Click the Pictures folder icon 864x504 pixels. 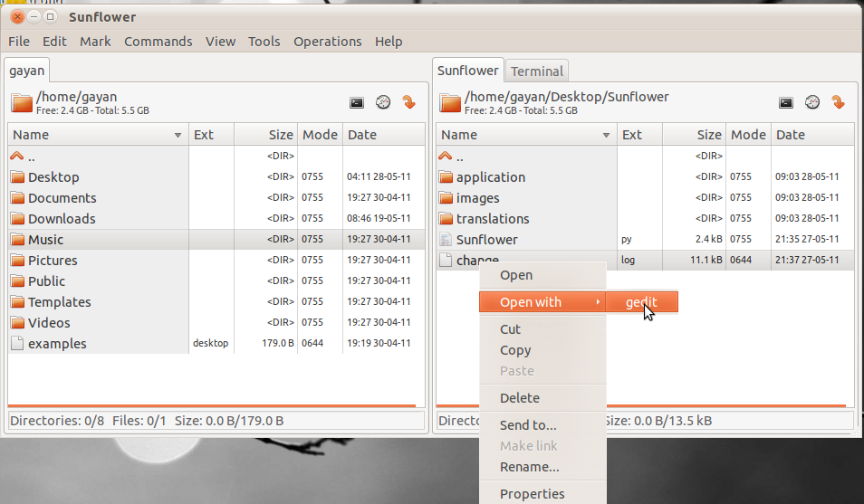(17, 260)
